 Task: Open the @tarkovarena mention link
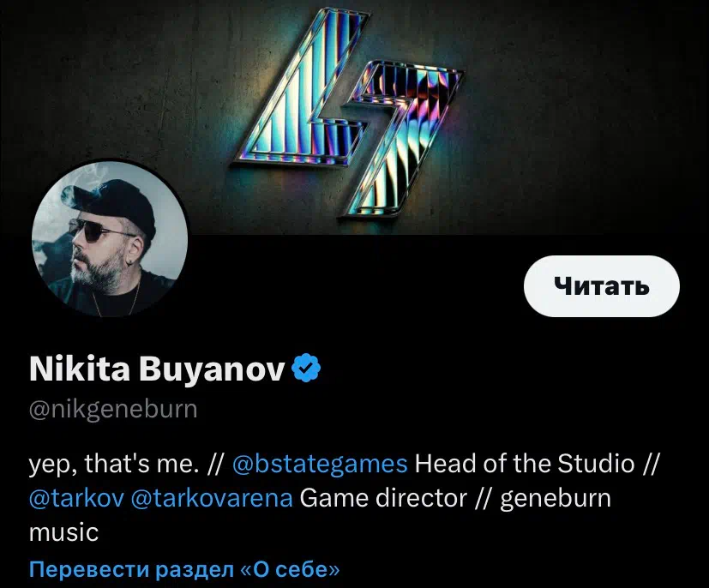(212, 498)
